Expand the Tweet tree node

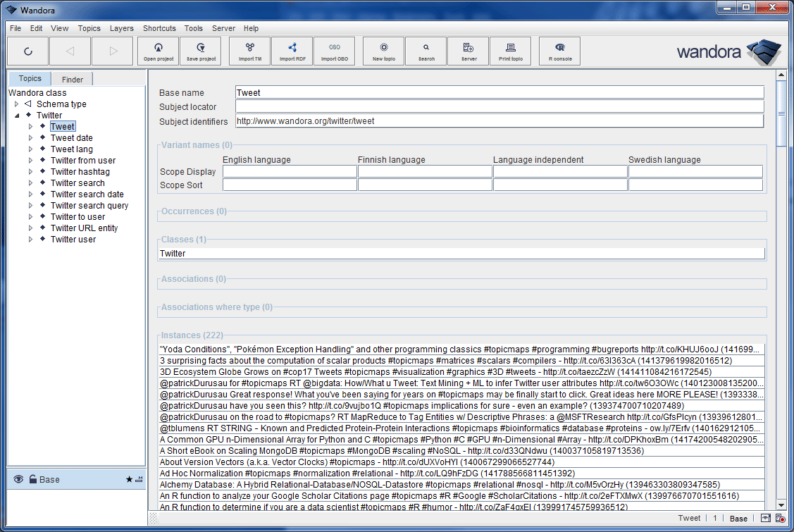click(x=30, y=127)
